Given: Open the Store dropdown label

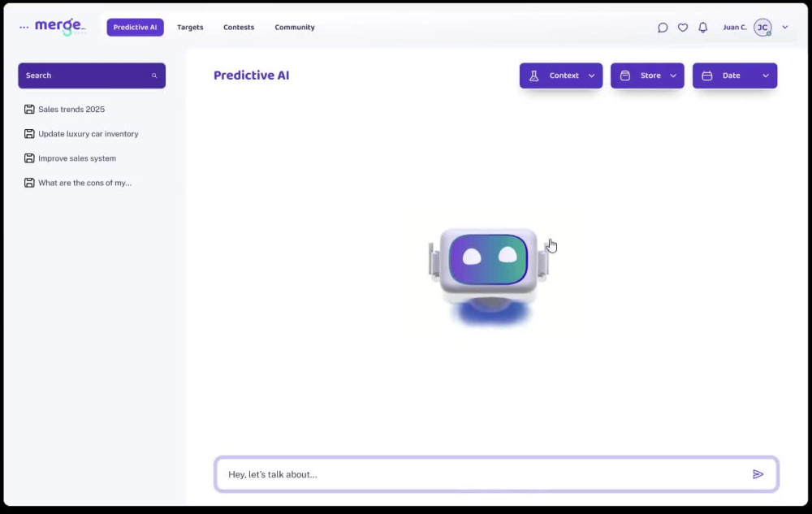Looking at the screenshot, I should pos(650,76).
